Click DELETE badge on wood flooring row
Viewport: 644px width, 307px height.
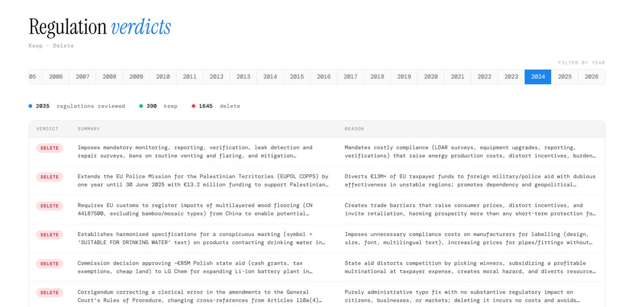[50, 206]
